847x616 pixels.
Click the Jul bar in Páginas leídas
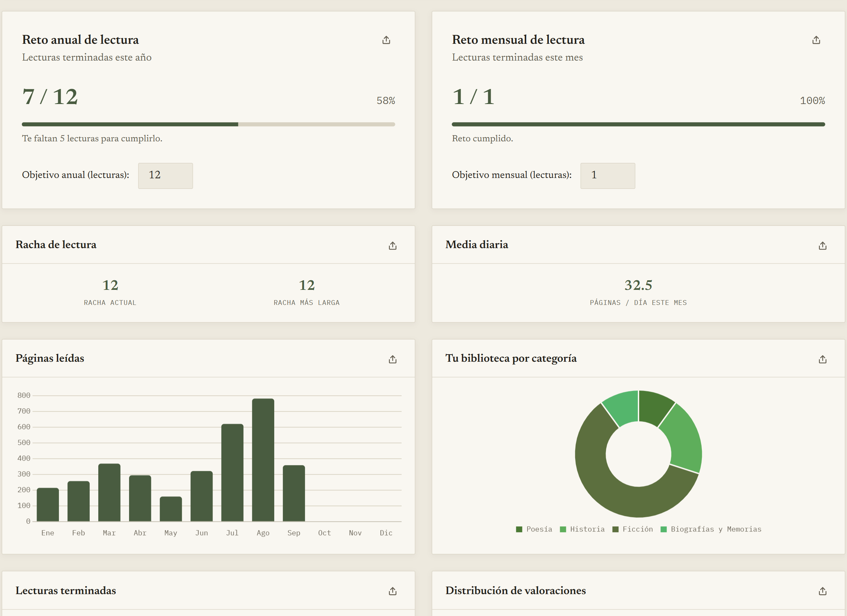tap(232, 473)
